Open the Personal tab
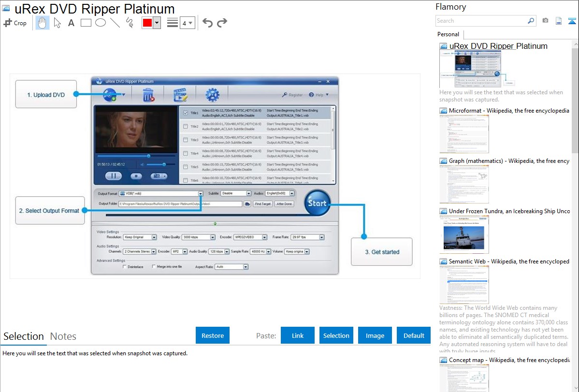 (x=449, y=34)
